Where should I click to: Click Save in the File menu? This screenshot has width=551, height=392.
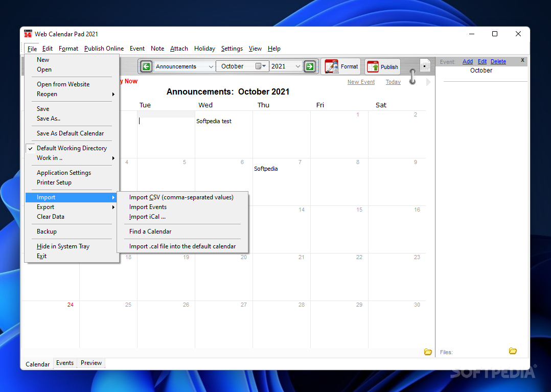72,109
